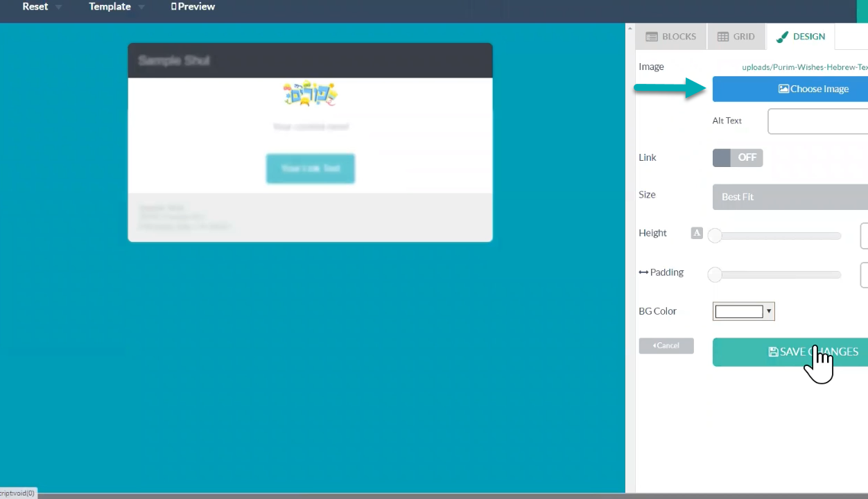Click the Padding slider handle
This screenshot has height=499, width=868.
pyautogui.click(x=715, y=275)
